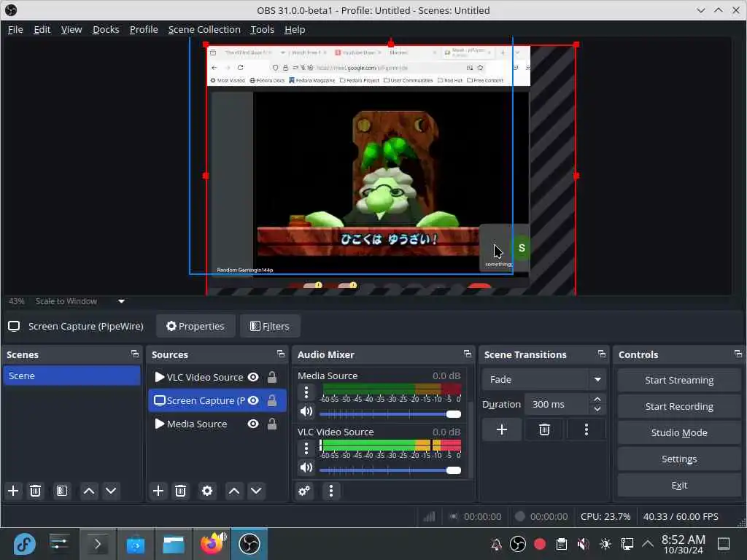Lock the Screen Capture source

(x=272, y=400)
